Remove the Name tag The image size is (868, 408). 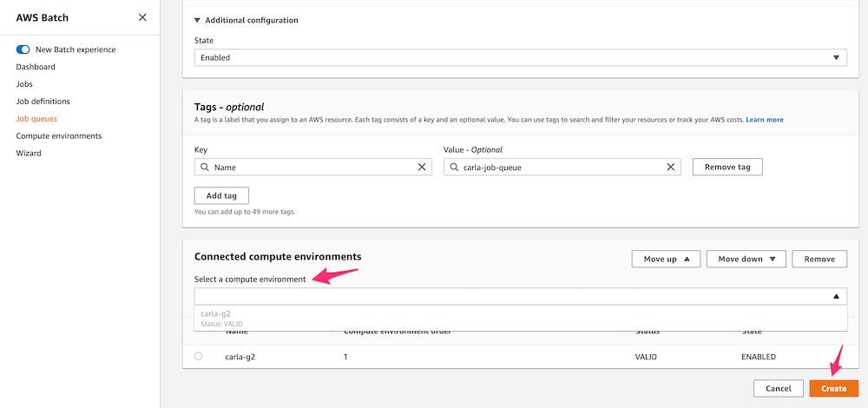coord(727,168)
